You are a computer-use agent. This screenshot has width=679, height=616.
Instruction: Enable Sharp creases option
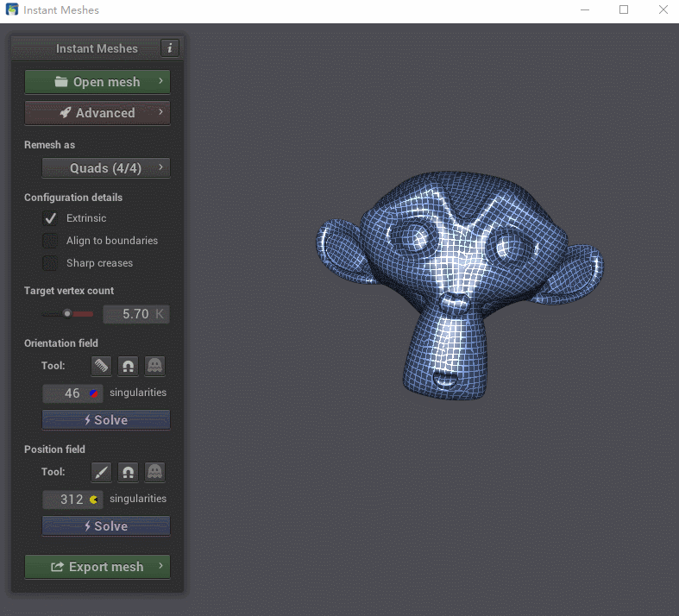pos(50,263)
